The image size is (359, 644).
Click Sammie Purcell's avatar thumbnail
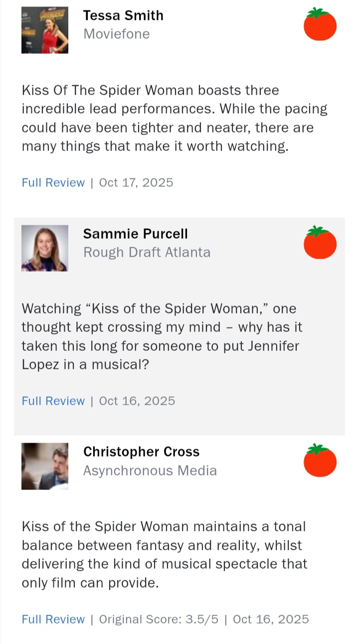45,248
